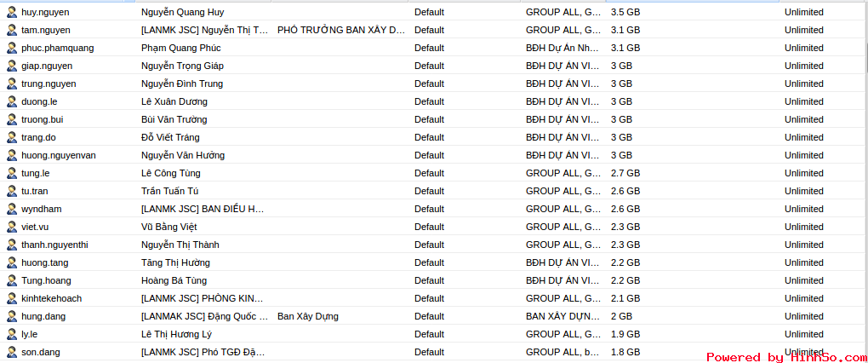Select the user icon for viet.vu

[x=12, y=227]
